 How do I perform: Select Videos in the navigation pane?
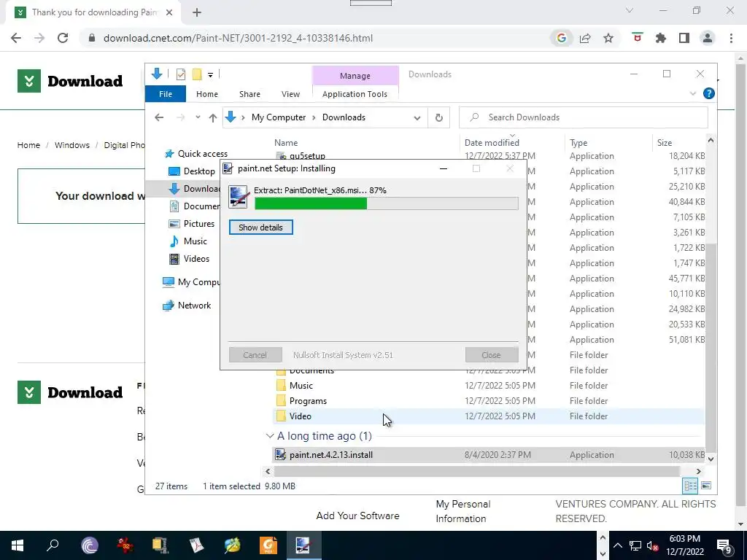(190, 259)
